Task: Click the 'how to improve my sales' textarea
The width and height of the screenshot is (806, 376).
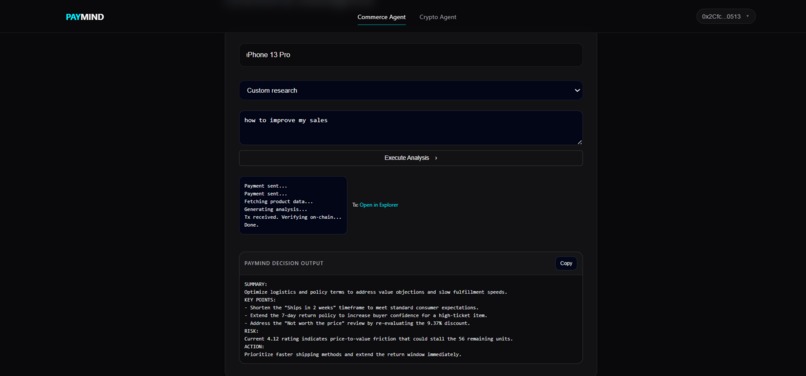Action: tap(411, 128)
